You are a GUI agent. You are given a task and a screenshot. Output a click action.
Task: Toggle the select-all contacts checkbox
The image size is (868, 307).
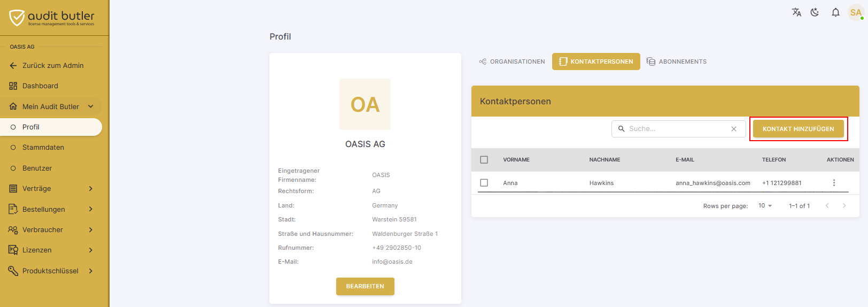tap(484, 160)
